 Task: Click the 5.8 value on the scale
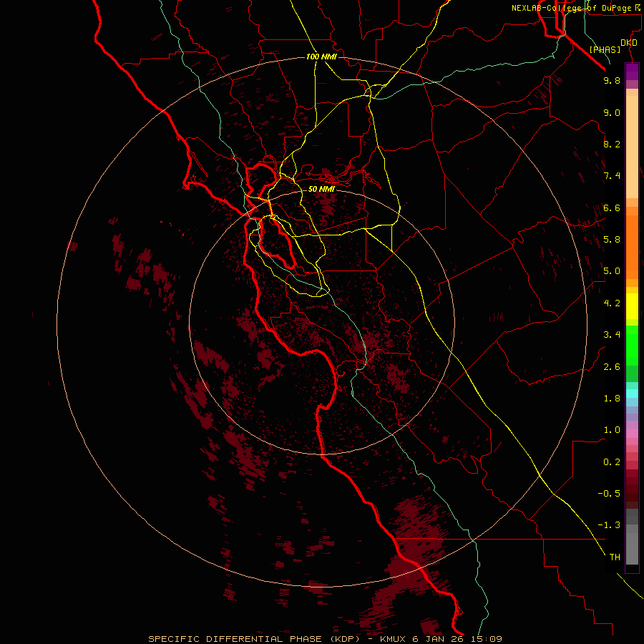pyautogui.click(x=612, y=240)
